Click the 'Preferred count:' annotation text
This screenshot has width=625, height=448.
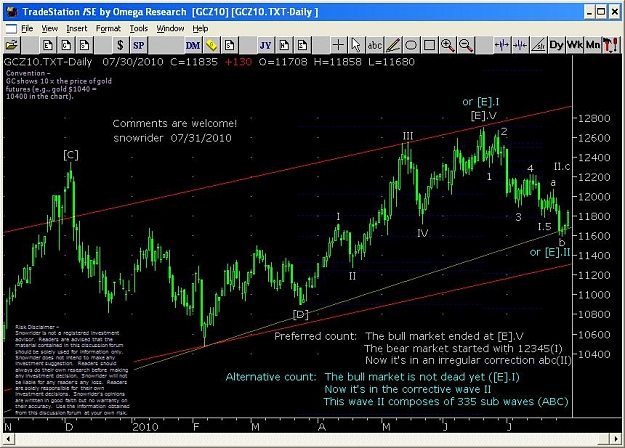(315, 336)
